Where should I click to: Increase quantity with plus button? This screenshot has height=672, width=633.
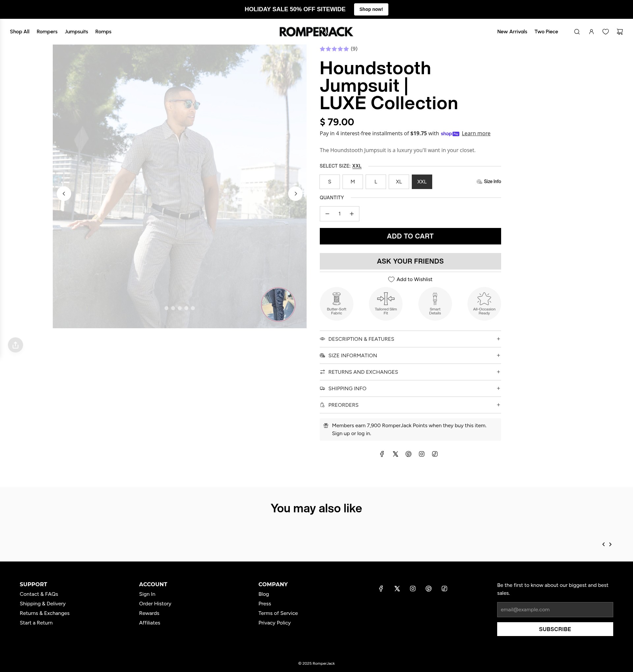tap(352, 214)
